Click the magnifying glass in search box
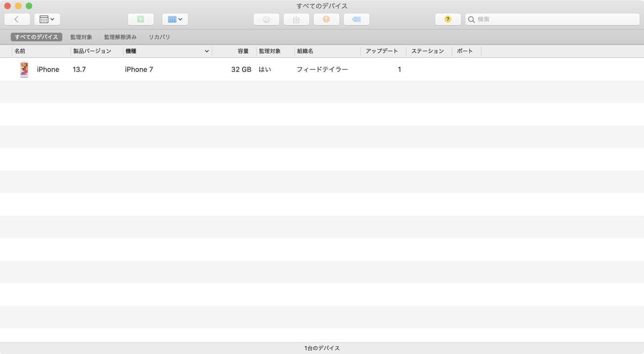This screenshot has width=644, height=354. click(472, 19)
